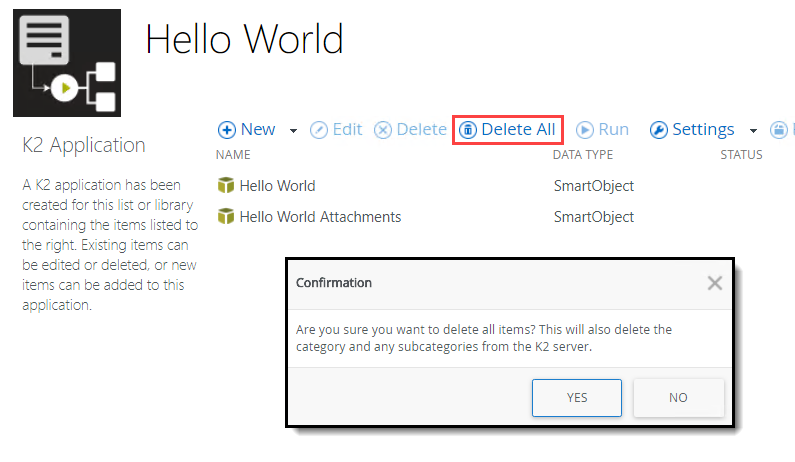Click the K2 application workflow logo
This screenshot has width=795, height=462.
[67, 63]
